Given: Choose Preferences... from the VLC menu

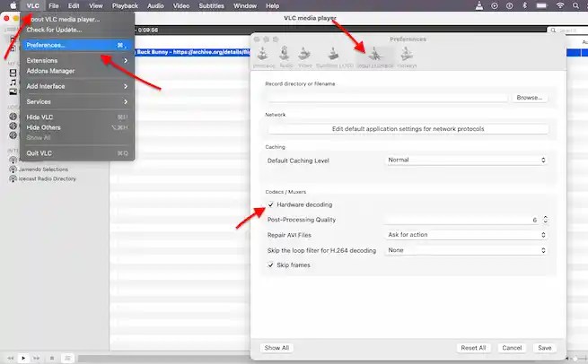Looking at the screenshot, I should 77,45.
